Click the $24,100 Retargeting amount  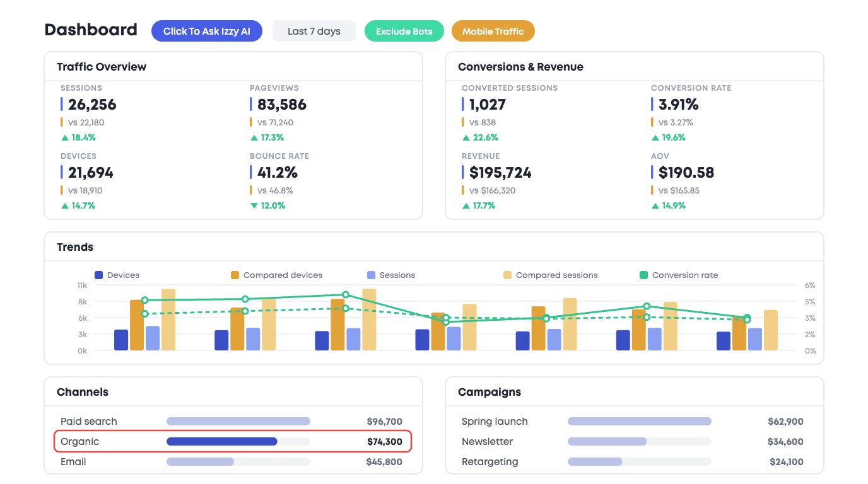(x=787, y=461)
